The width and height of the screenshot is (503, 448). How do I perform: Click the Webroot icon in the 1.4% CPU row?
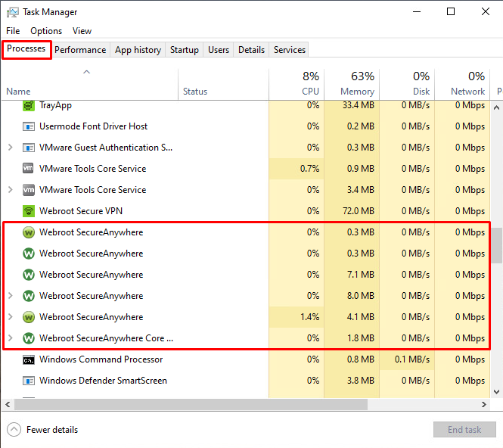[29, 317]
